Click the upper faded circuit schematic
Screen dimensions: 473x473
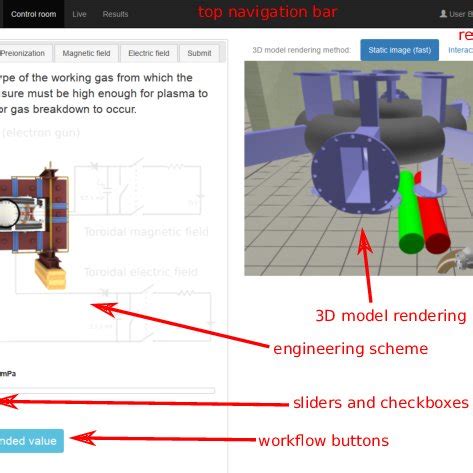pyautogui.click(x=137, y=188)
